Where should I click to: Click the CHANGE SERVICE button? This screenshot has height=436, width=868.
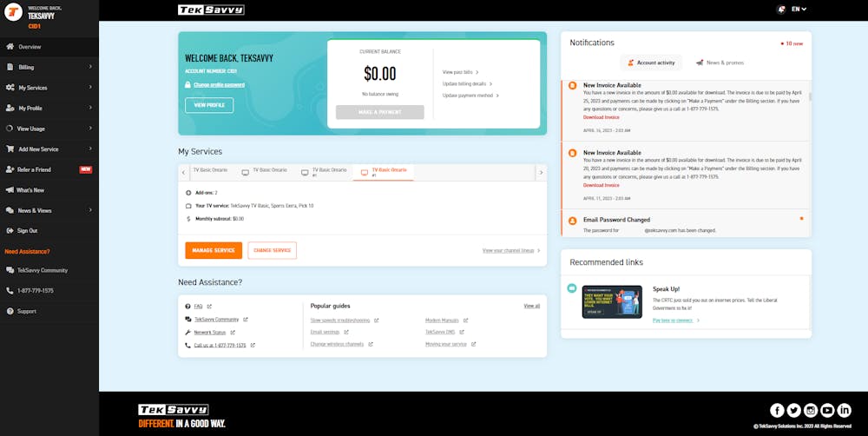coord(273,250)
